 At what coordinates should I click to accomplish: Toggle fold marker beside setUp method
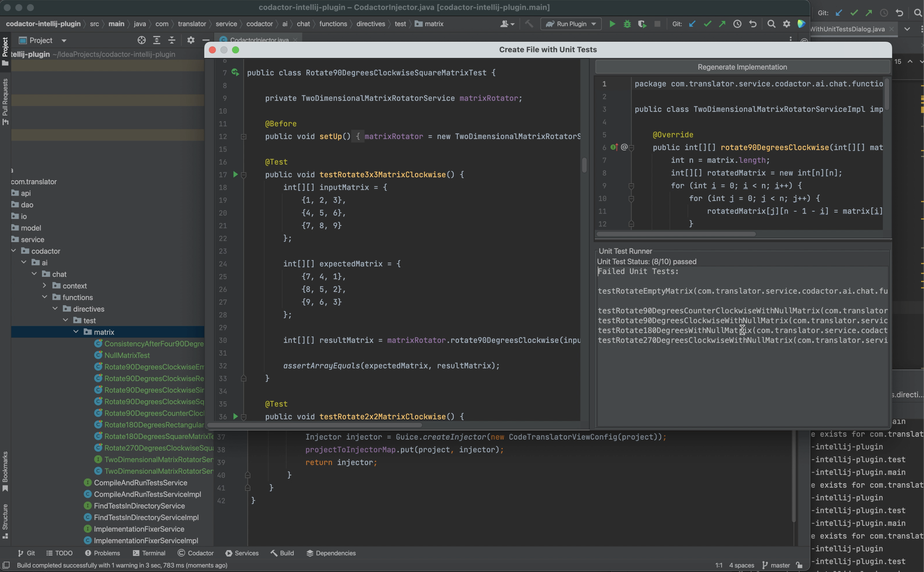244,137
